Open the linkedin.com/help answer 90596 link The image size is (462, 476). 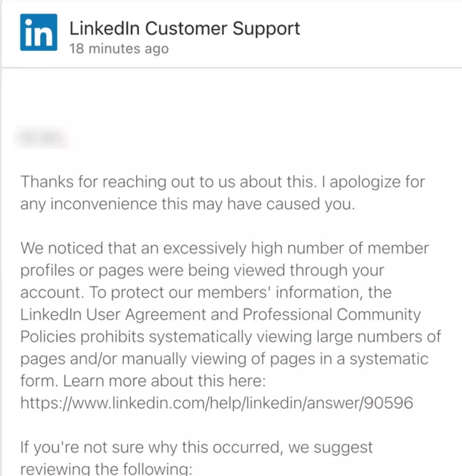tap(217, 403)
